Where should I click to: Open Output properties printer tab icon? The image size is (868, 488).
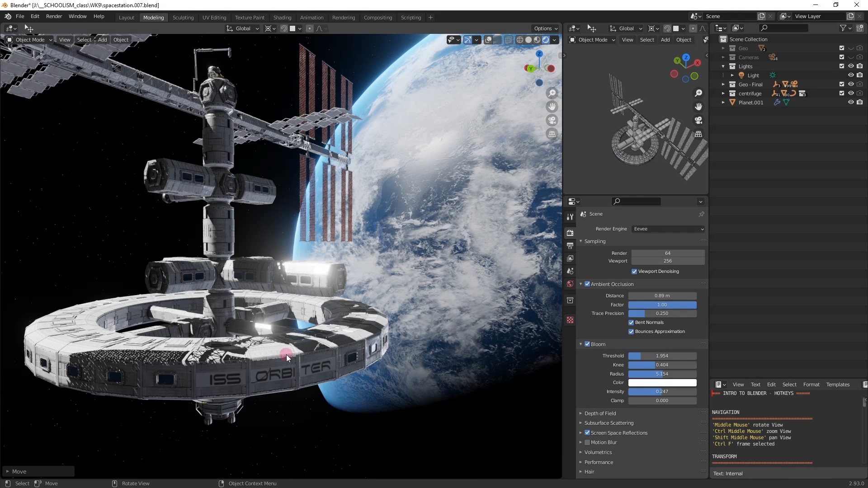click(x=570, y=246)
